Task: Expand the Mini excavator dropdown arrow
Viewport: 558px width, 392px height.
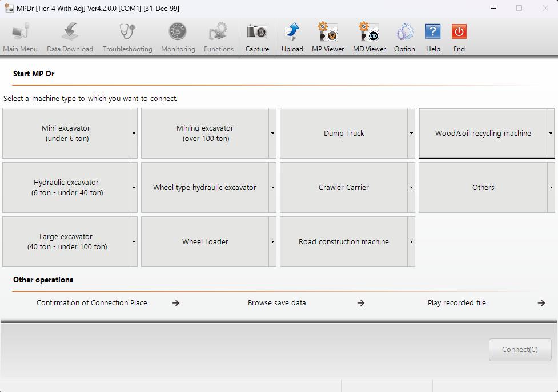Action: tap(134, 134)
